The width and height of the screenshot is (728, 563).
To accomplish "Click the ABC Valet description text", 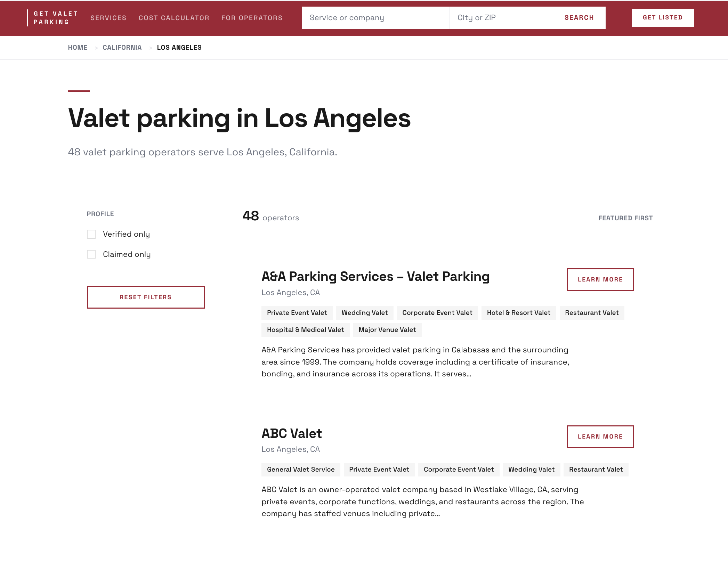I will (423, 501).
